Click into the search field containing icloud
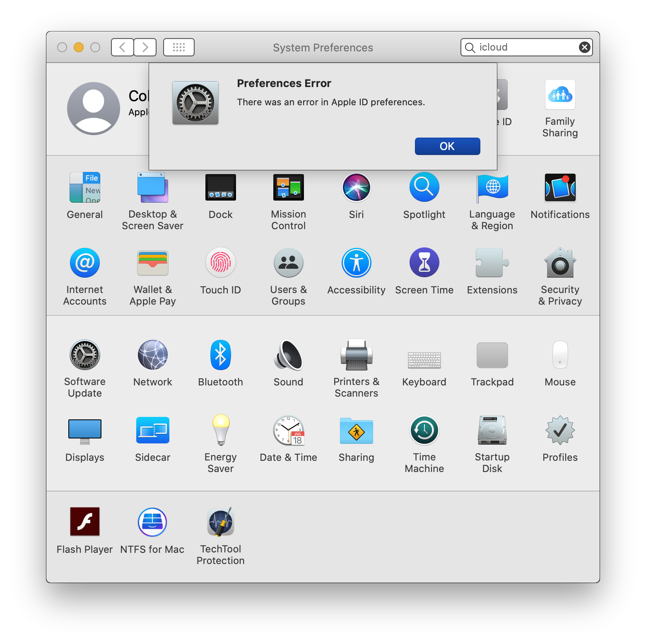646x644 pixels. click(526, 47)
